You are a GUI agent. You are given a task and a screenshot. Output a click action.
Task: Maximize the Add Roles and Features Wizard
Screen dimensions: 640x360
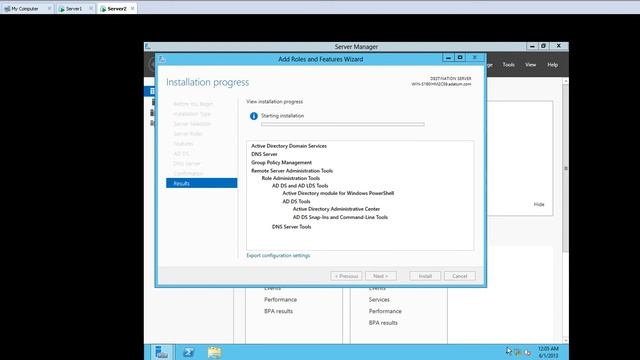pyautogui.click(x=460, y=58)
